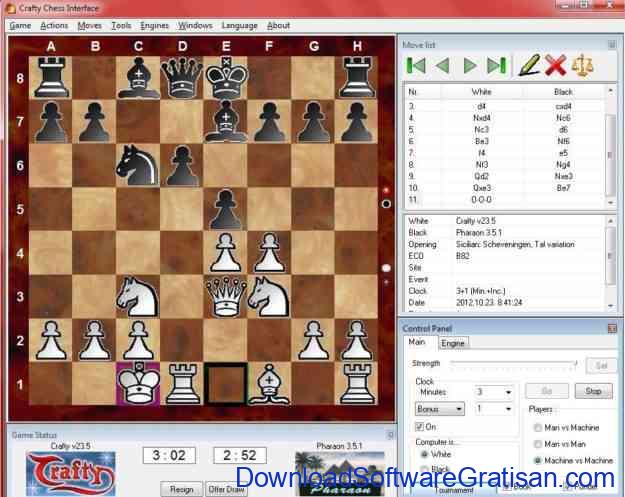
Task: Click the ECO value B82
Action: pos(462,256)
